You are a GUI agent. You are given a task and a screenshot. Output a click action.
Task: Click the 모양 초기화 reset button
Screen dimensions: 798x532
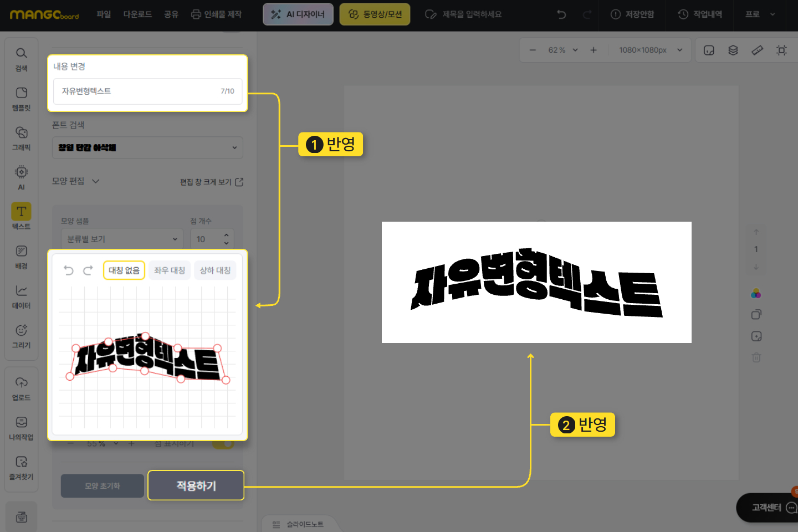[103, 486]
